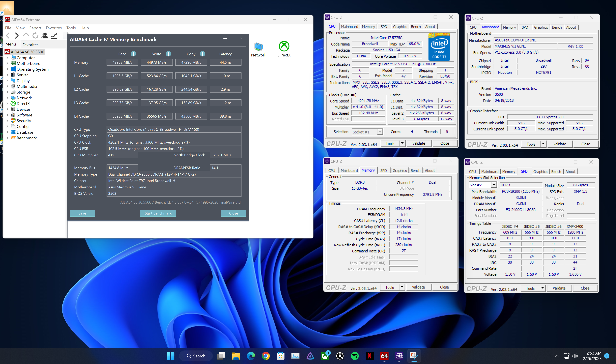Click the Write info icon in benchmark

[168, 54]
